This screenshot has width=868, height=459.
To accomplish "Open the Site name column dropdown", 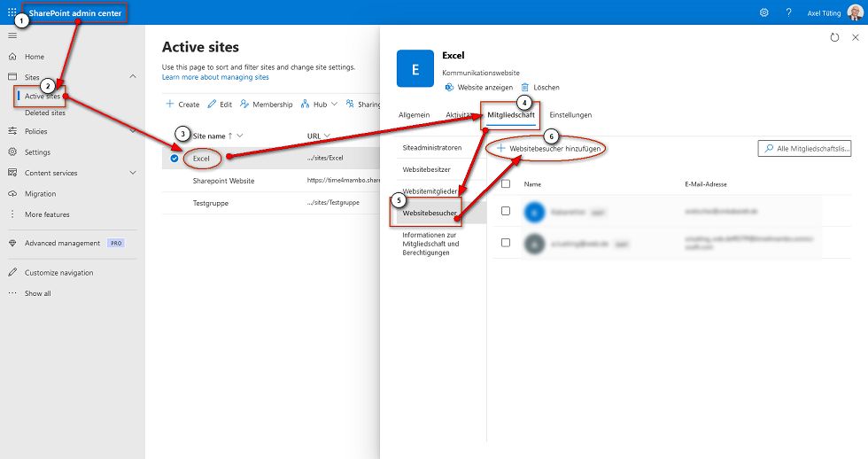I will click(x=240, y=136).
